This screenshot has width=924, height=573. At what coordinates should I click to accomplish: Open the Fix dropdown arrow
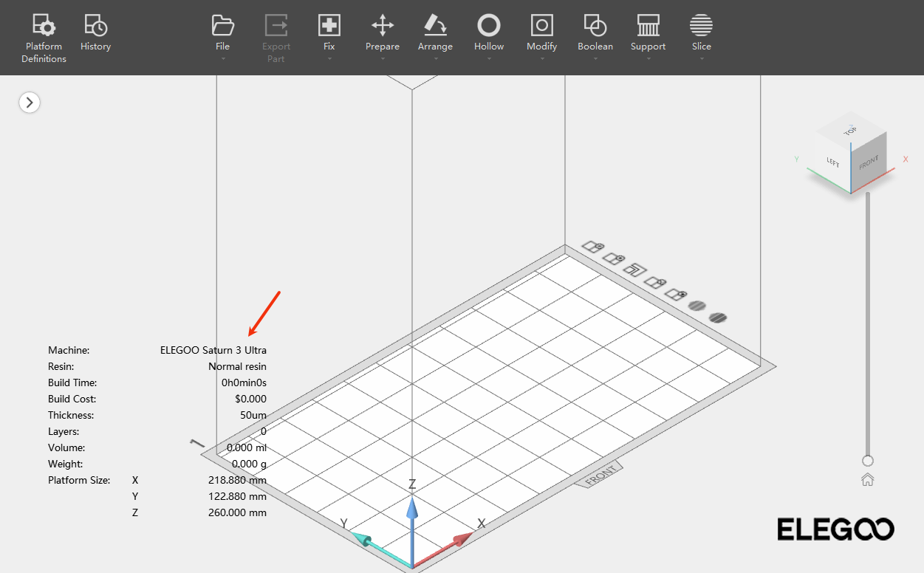(329, 58)
